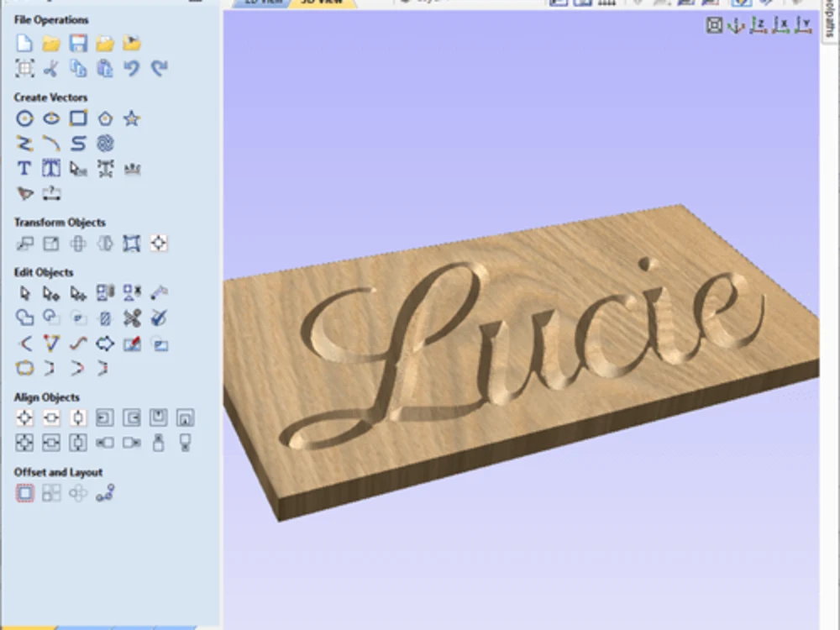Choose the text selection cursor tool

[x=78, y=168]
